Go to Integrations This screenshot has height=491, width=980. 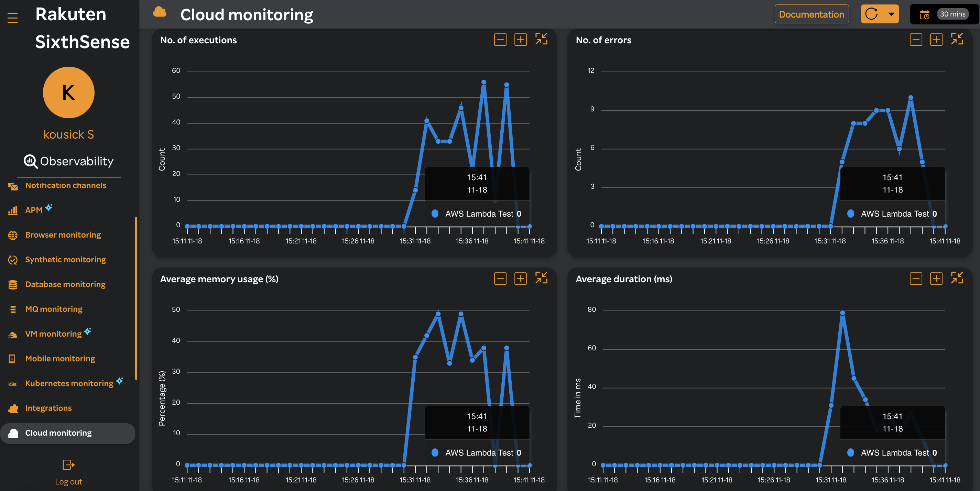[x=48, y=408]
